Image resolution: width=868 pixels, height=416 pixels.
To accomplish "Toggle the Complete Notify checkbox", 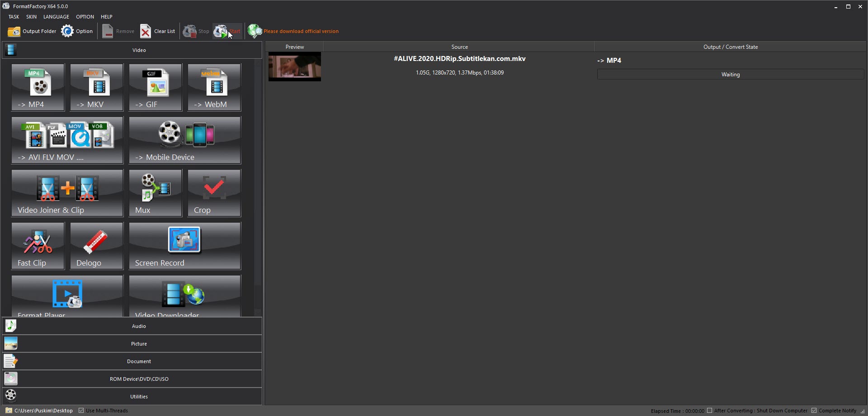I will click(814, 411).
